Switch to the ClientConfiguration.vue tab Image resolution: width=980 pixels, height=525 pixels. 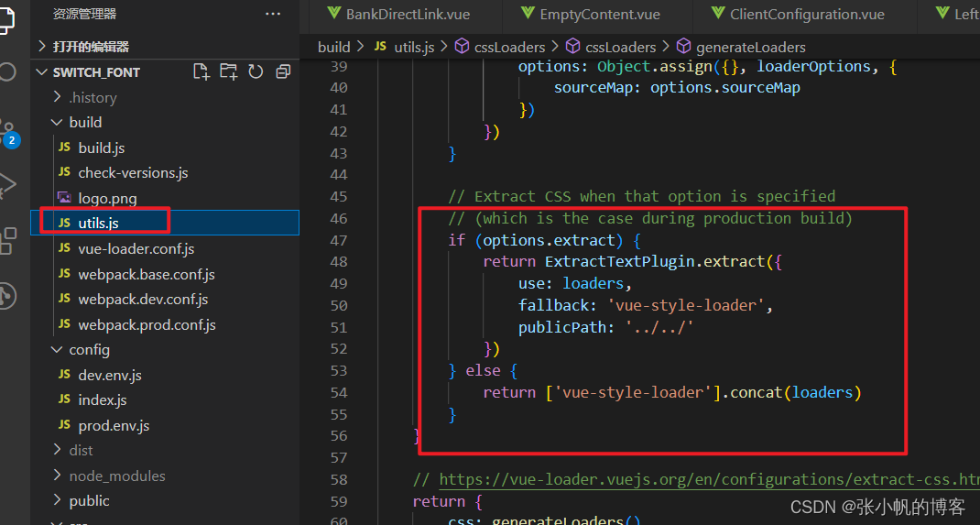point(798,15)
